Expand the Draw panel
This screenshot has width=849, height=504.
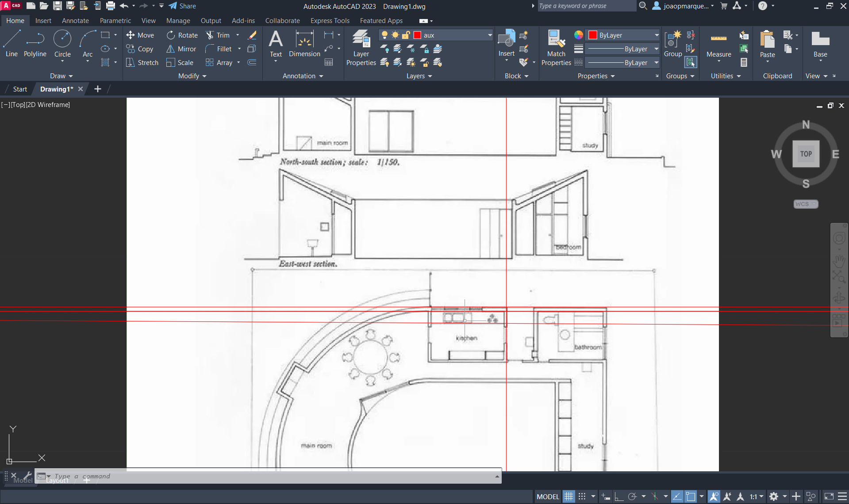(x=61, y=76)
